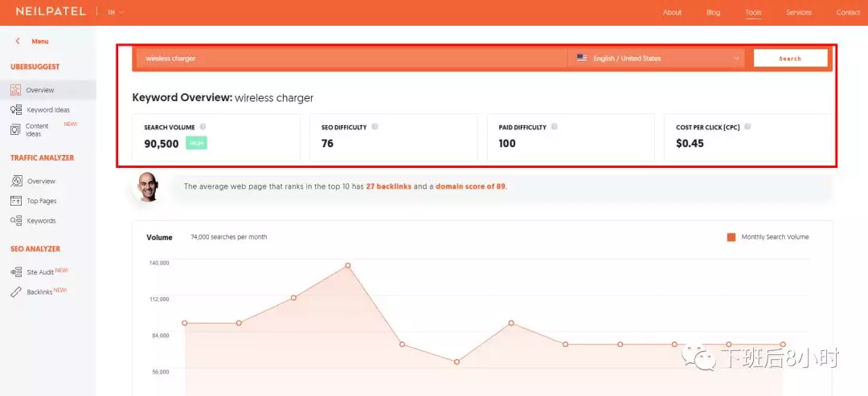Collapse the sidebar using Menu back arrow
The height and width of the screenshot is (396, 868).
coord(18,41)
